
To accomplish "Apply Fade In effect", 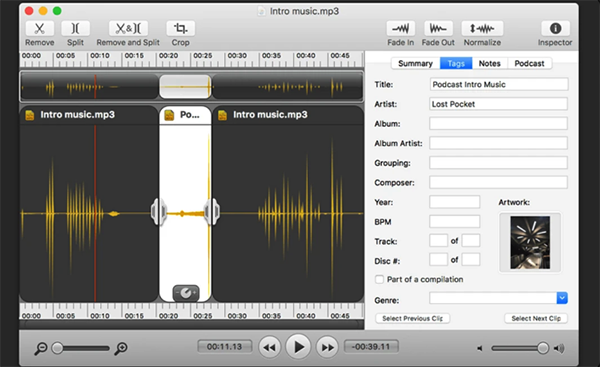I will (x=400, y=29).
